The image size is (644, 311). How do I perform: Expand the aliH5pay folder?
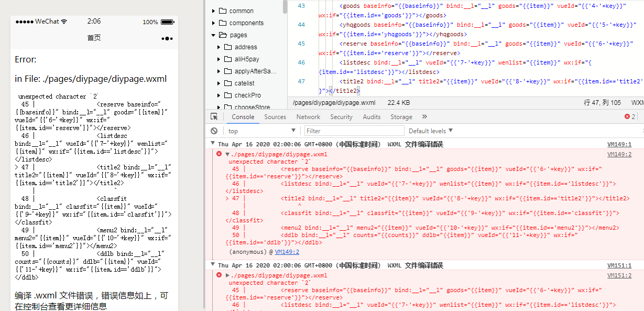[219, 59]
